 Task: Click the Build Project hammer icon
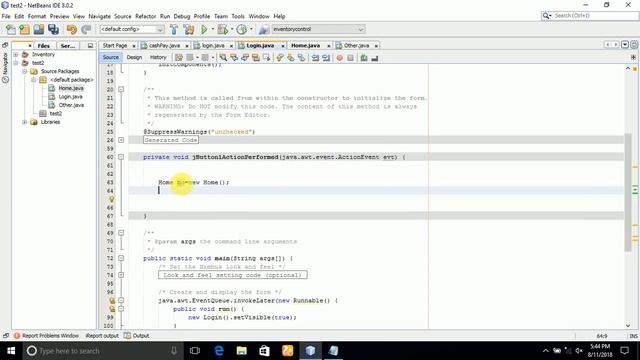tap(174, 29)
